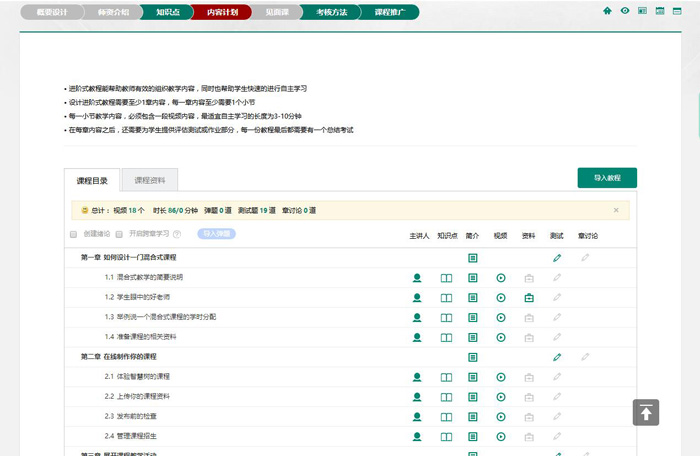Click back-to-top arrow button

(x=646, y=412)
